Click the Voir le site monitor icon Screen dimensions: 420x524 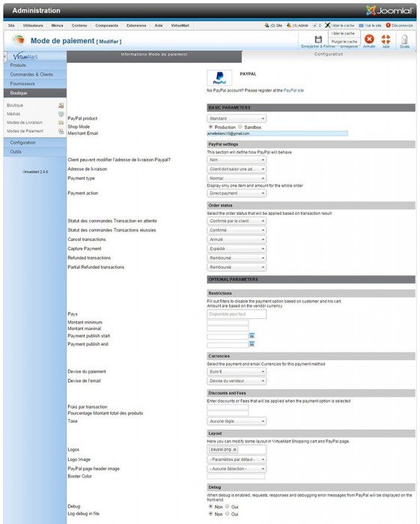(361, 25)
